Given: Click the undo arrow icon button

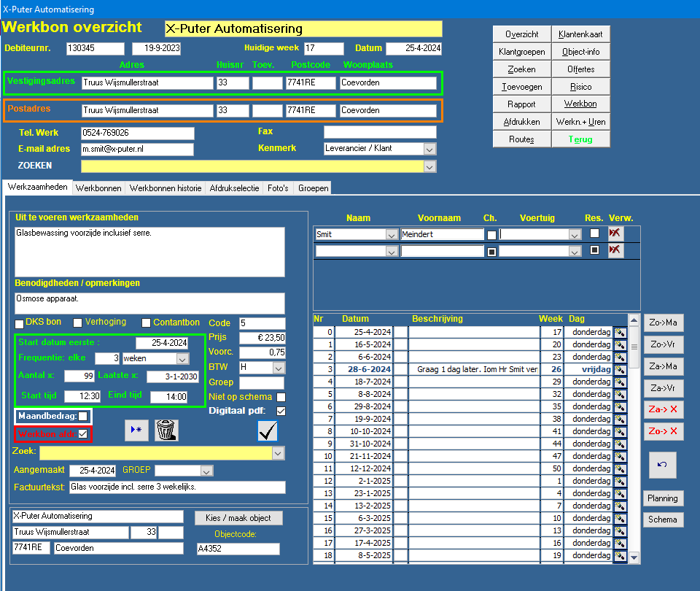Looking at the screenshot, I should 662,465.
